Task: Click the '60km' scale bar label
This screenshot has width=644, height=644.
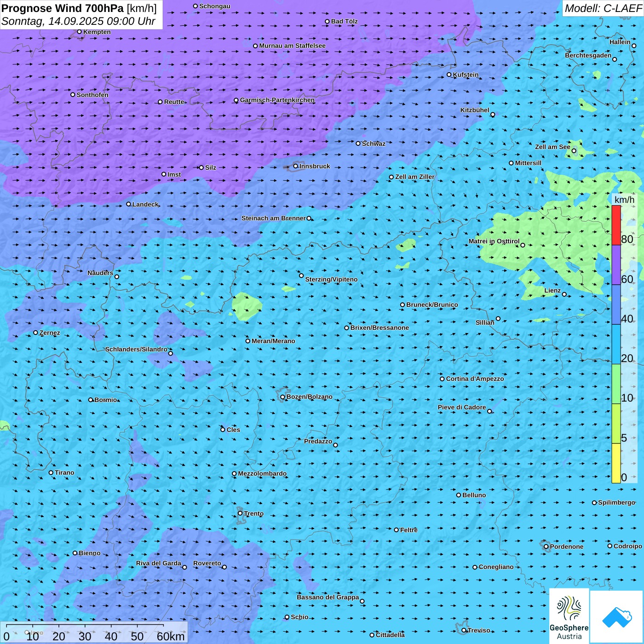Action: coord(171,636)
